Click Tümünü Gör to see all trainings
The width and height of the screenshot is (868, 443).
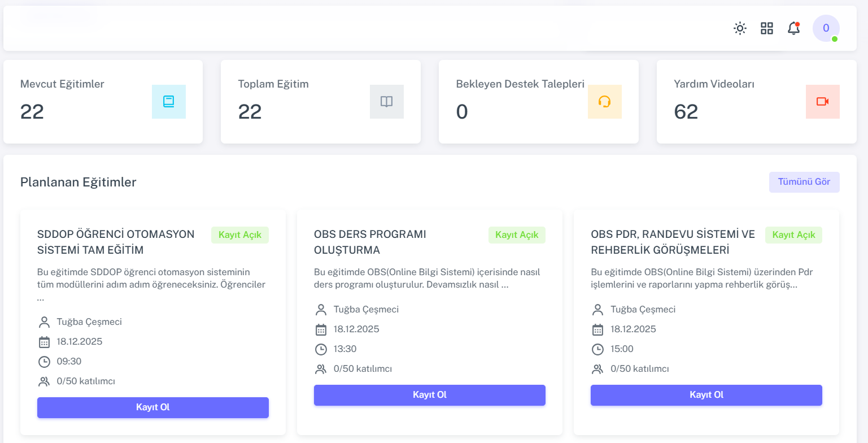point(804,182)
